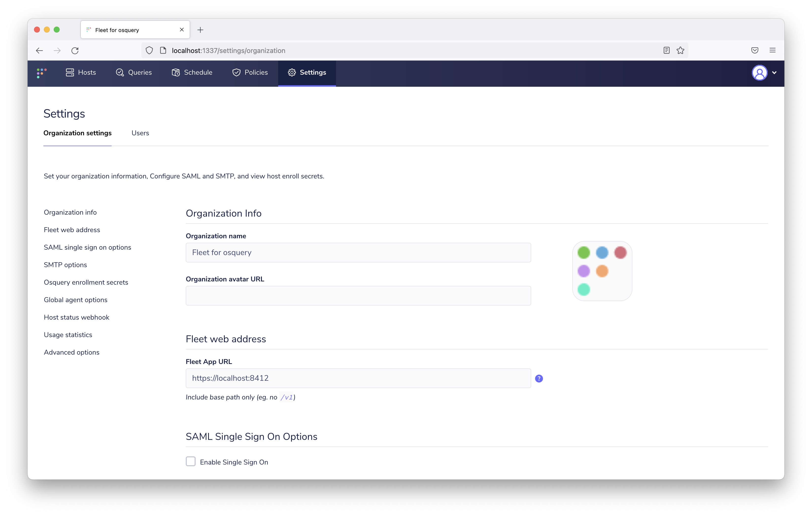Open Advanced options section
Viewport: 812px width, 516px height.
tap(71, 352)
